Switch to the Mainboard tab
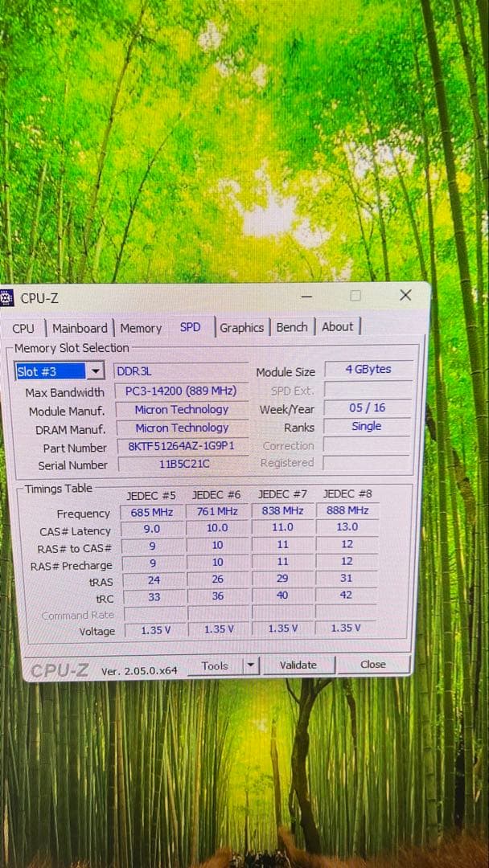The image size is (489, 868). 80,328
